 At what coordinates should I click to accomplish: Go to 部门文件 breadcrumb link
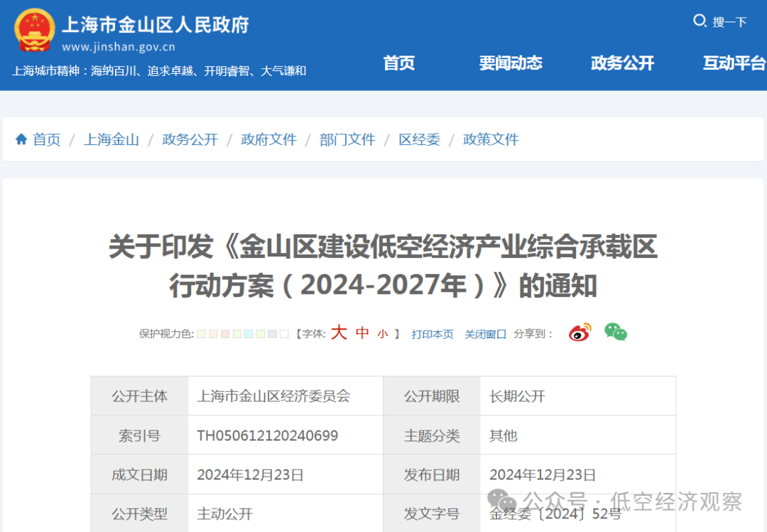(x=347, y=139)
